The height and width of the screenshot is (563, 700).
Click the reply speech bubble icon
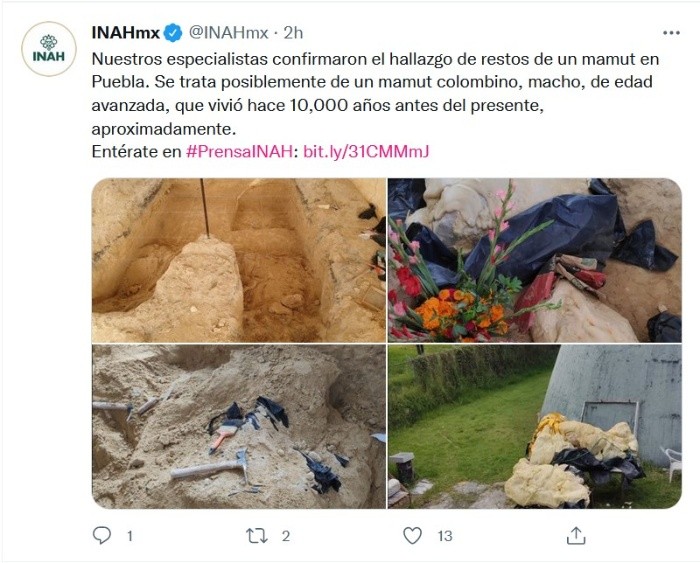coord(102,535)
